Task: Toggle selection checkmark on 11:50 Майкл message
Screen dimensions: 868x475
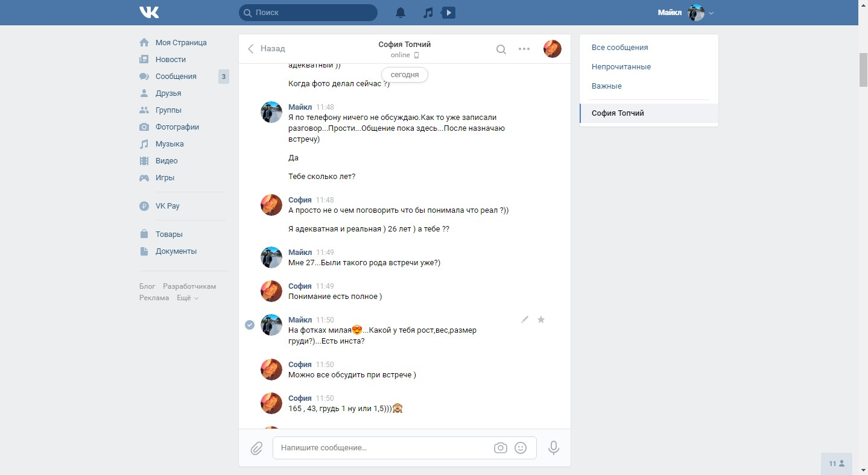Action: 250,325
